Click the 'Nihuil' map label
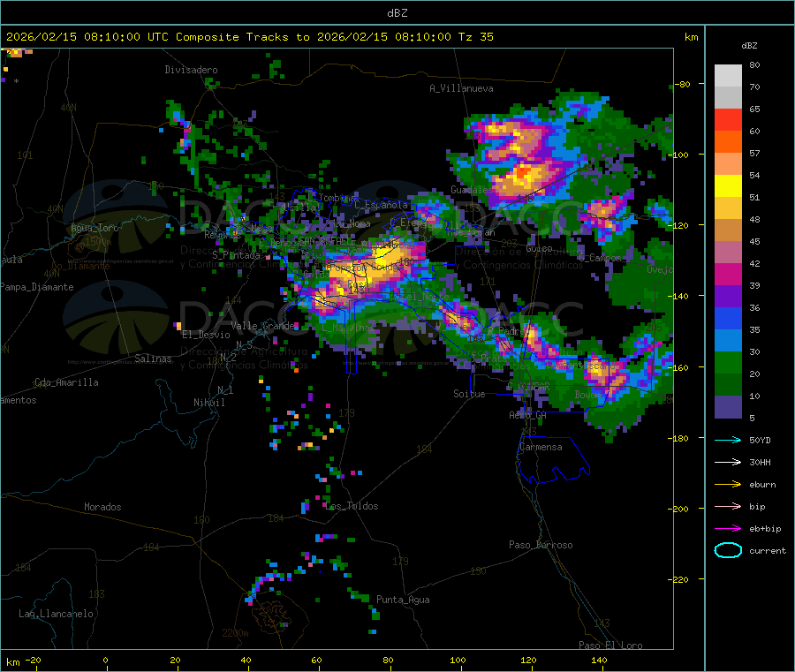The height and width of the screenshot is (672, 795). pyautogui.click(x=208, y=403)
